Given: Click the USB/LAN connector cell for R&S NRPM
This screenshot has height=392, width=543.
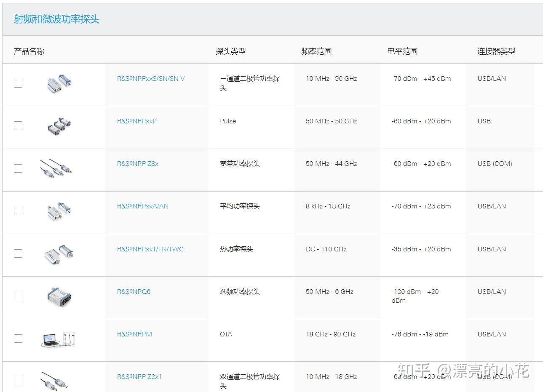Looking at the screenshot, I should pyautogui.click(x=492, y=334).
